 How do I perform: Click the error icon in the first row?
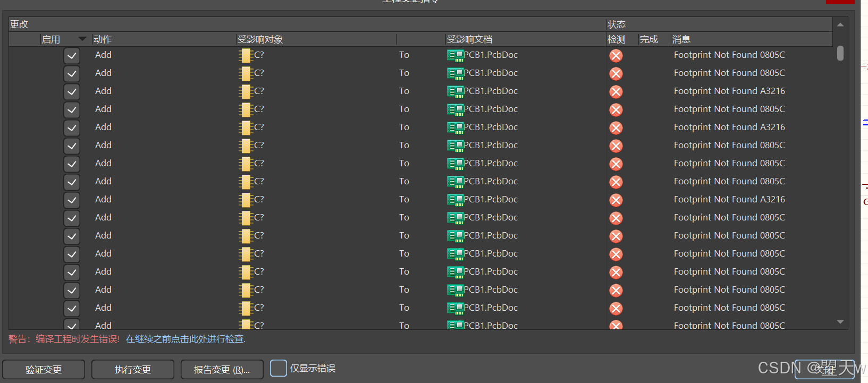coord(616,56)
